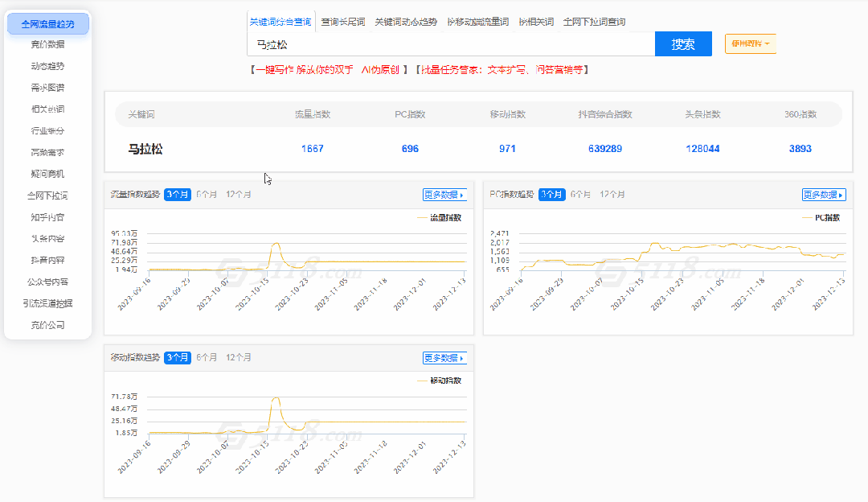Click the peak of the 移动指数 trend line
Viewport: 868px width, 502px height.
click(x=276, y=398)
